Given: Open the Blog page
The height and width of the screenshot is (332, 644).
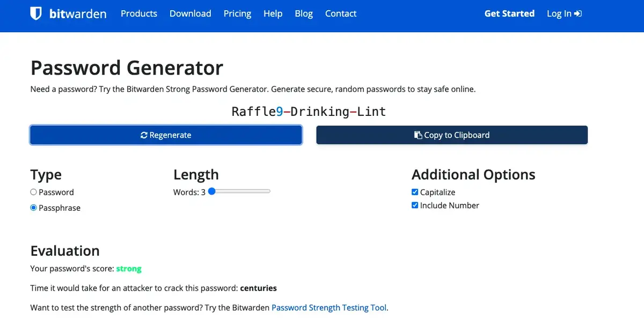Looking at the screenshot, I should [304, 13].
